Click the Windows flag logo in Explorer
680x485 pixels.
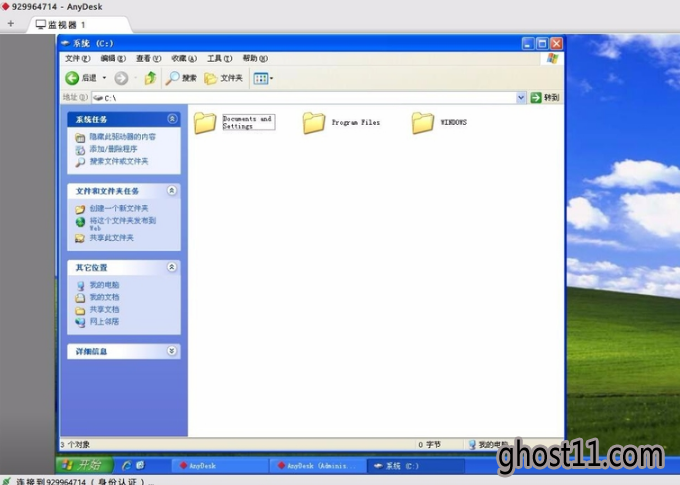click(552, 58)
